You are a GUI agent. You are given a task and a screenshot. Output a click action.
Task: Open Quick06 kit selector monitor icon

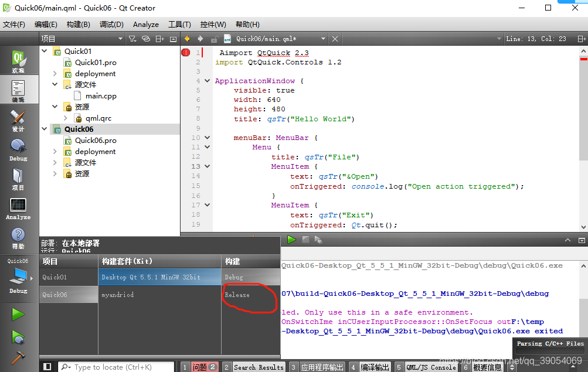pyautogui.click(x=18, y=277)
